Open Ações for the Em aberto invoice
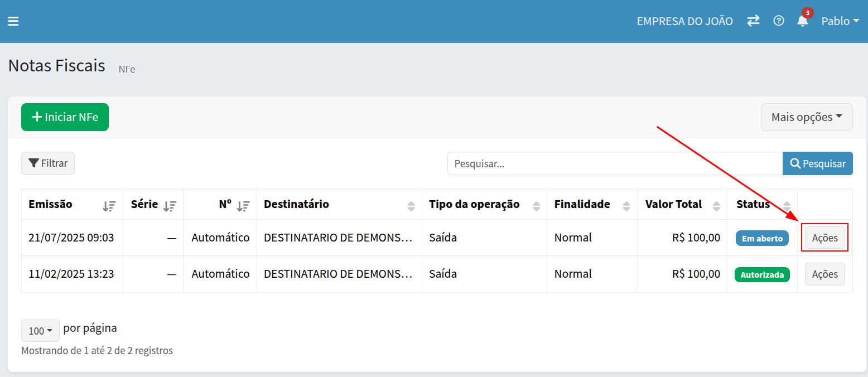Viewport: 868px width, 377px height. point(824,238)
